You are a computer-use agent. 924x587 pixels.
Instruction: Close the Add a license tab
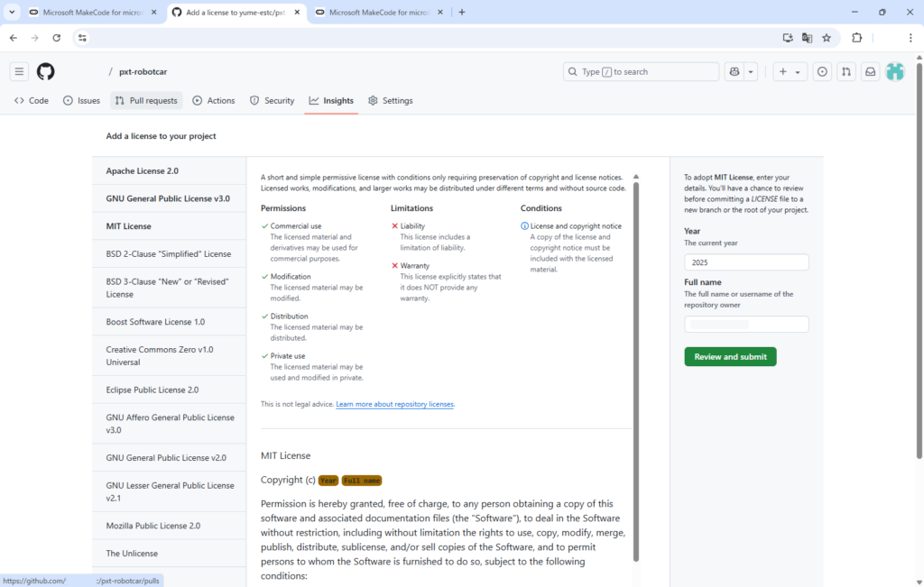(297, 12)
